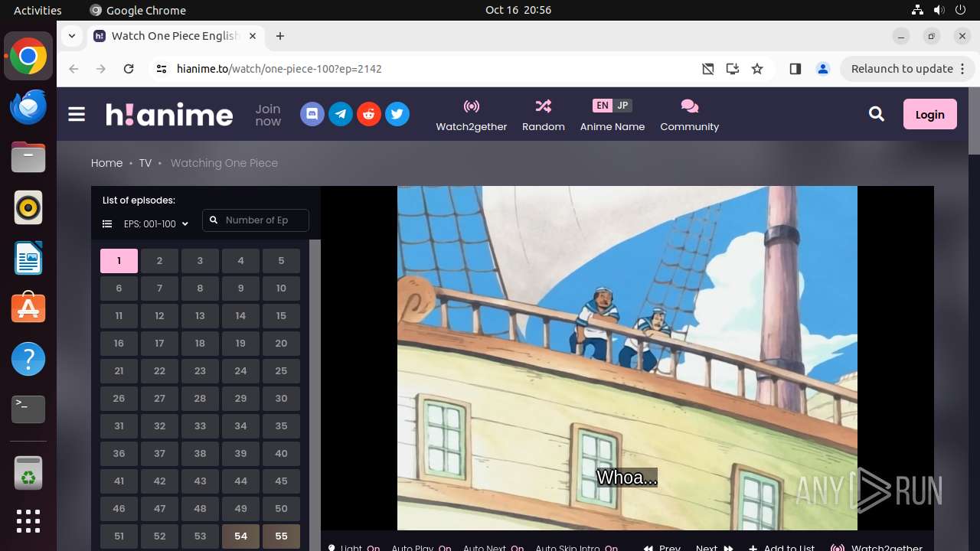This screenshot has width=980, height=551.
Task: Toggle the episode list view icon
Action: click(x=107, y=224)
